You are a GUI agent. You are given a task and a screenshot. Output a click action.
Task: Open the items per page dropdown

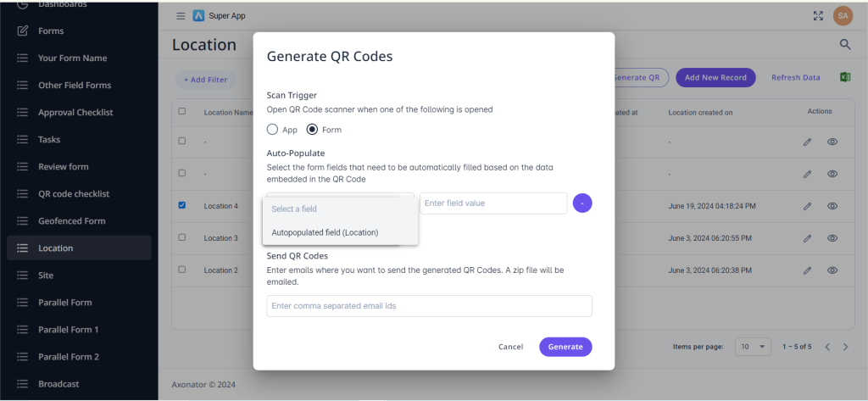(752, 347)
